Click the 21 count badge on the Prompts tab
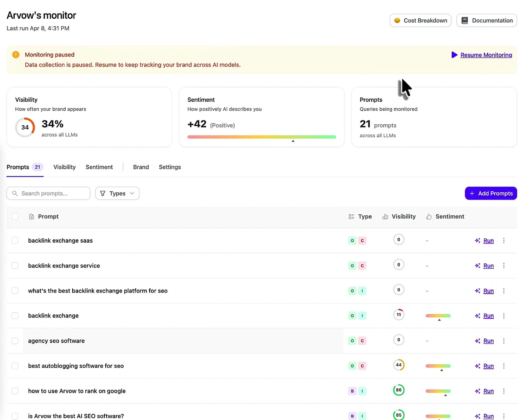522x420 pixels. pyautogui.click(x=37, y=167)
